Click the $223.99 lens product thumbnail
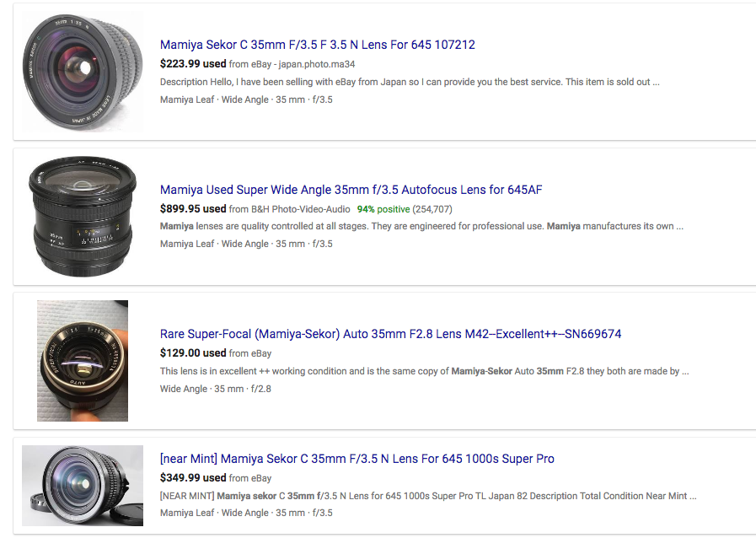The width and height of the screenshot is (756, 538). pyautogui.click(x=83, y=72)
